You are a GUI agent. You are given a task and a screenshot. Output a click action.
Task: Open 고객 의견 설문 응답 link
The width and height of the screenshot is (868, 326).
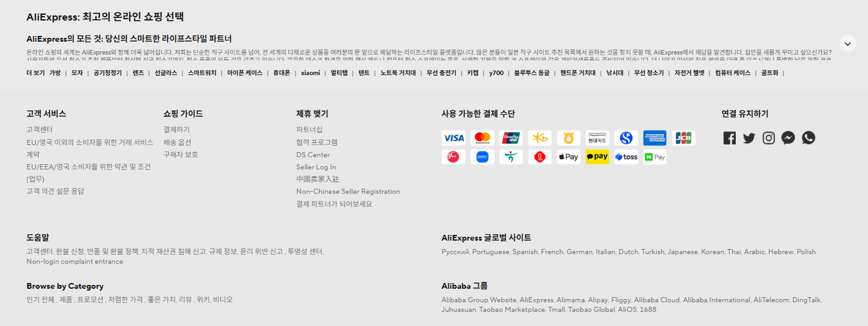coord(55,191)
